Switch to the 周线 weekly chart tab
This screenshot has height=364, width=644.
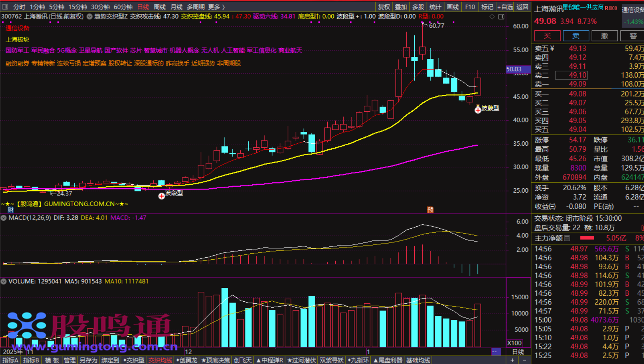160,7
